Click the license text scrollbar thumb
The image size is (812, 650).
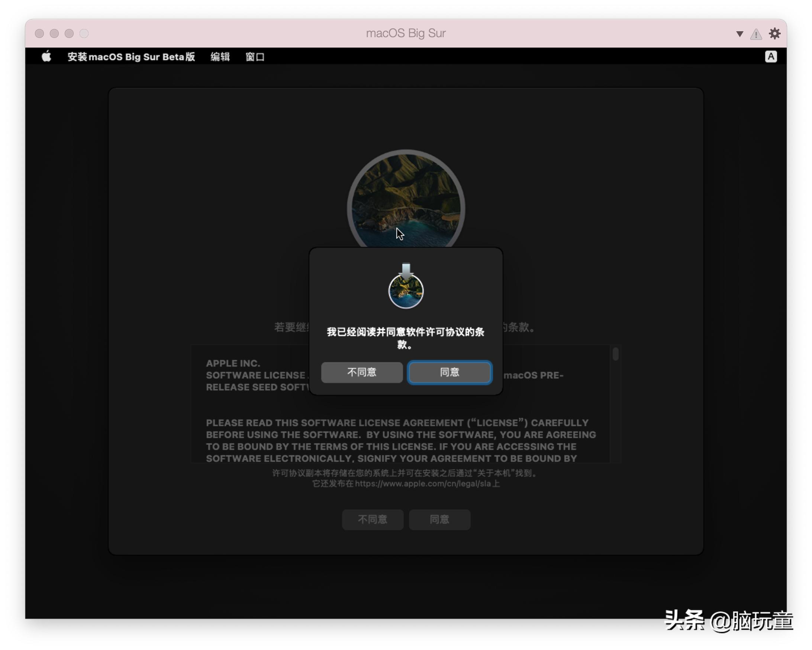click(x=615, y=354)
